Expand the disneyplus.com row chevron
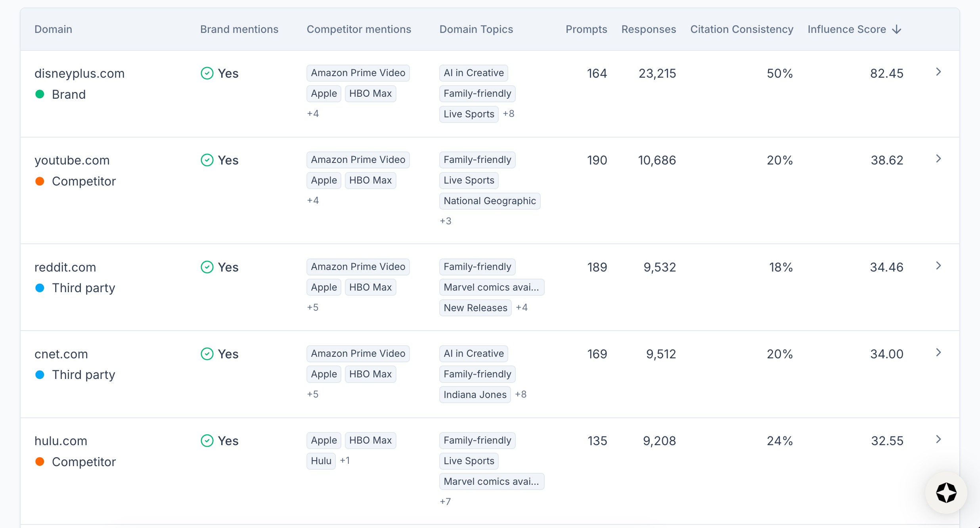 pyautogui.click(x=938, y=72)
